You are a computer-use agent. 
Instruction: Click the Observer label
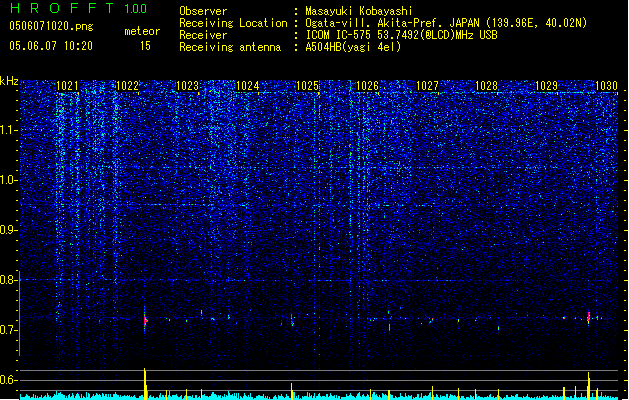[203, 11]
